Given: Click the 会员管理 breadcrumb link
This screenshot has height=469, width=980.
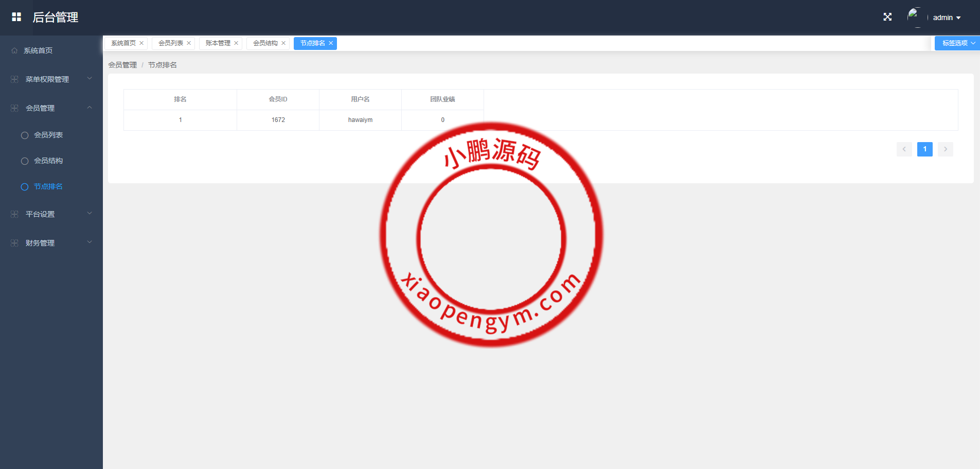Looking at the screenshot, I should 122,65.
